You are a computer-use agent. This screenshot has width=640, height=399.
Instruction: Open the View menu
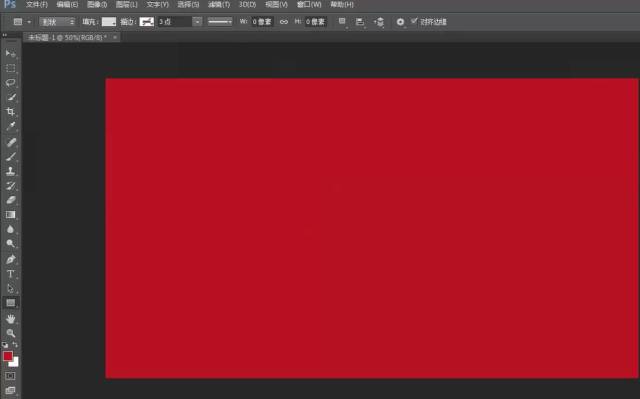coord(276,4)
